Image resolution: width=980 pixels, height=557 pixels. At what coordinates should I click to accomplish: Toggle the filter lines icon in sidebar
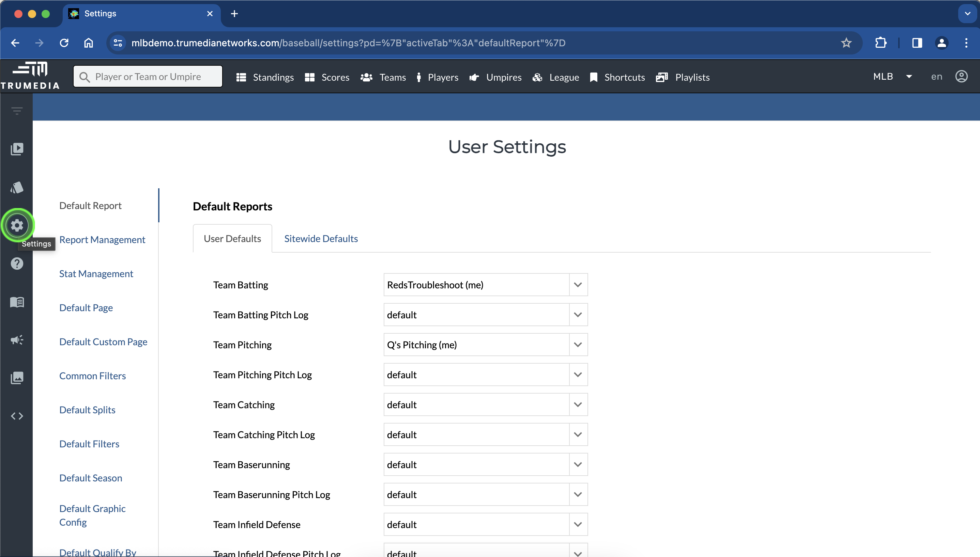pos(17,111)
